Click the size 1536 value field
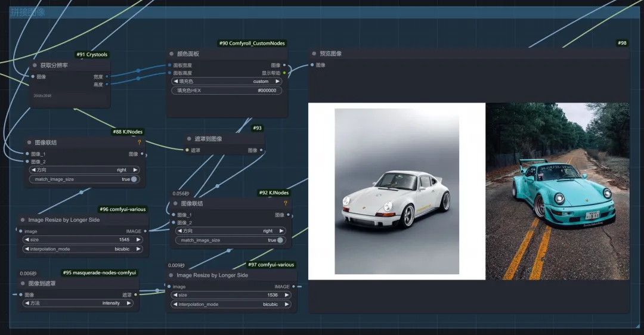 click(x=230, y=295)
